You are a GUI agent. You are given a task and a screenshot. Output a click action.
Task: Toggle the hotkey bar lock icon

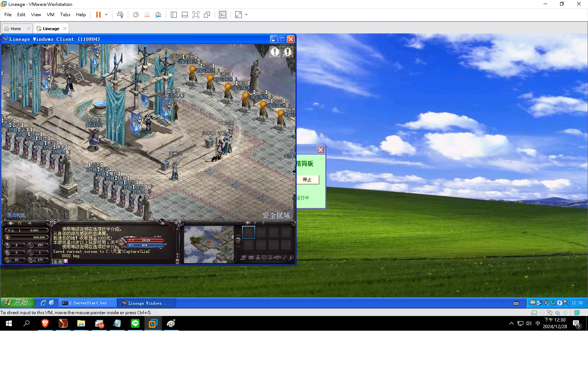click(x=238, y=241)
